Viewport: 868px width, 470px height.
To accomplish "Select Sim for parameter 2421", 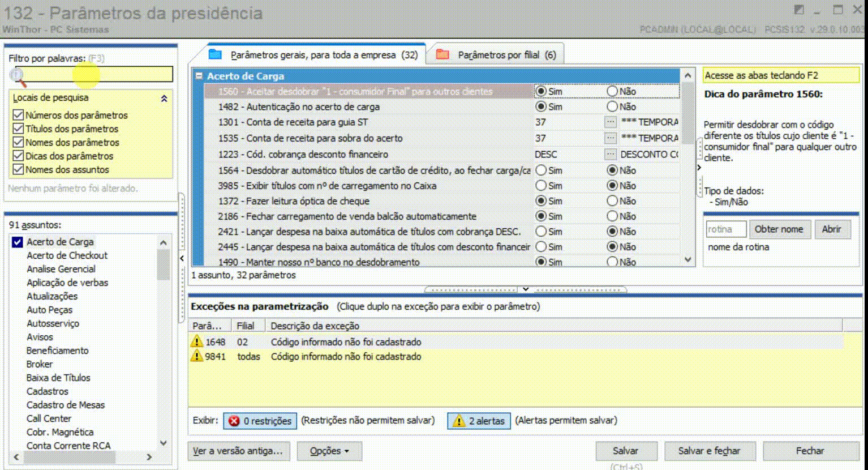I will tap(541, 231).
